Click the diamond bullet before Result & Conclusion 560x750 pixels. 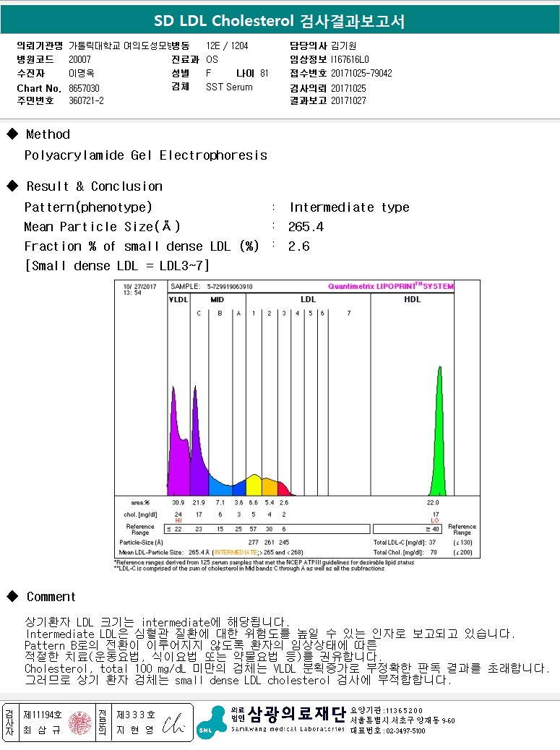(x=12, y=186)
